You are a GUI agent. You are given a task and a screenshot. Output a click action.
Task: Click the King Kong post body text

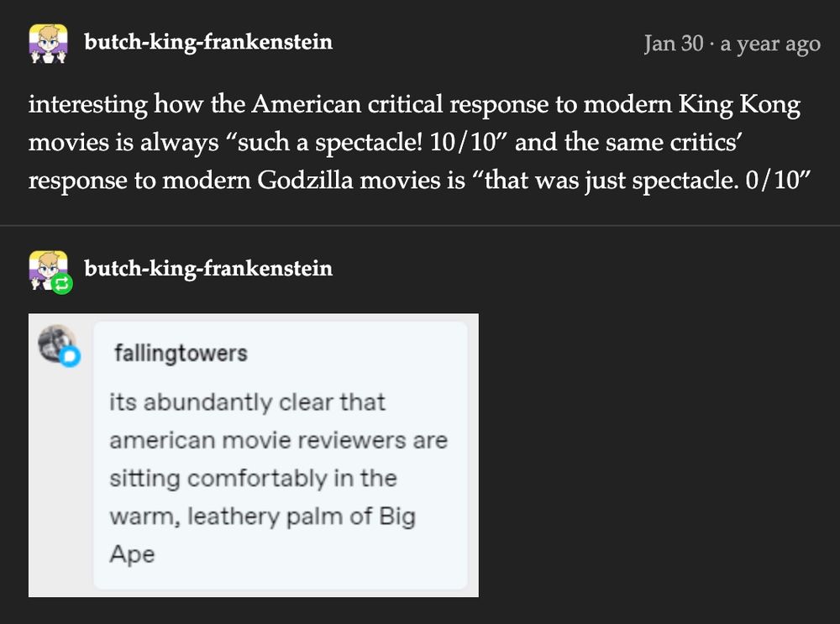point(420,141)
